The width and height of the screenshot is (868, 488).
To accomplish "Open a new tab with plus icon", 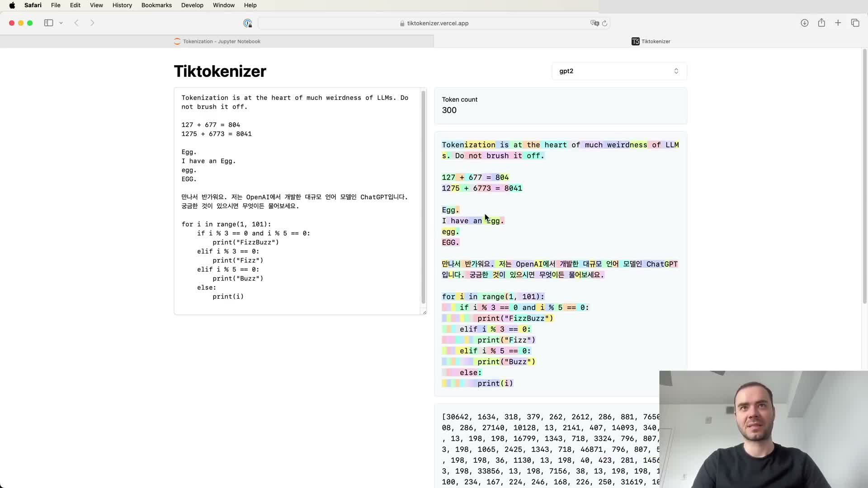I will pyautogui.click(x=838, y=23).
